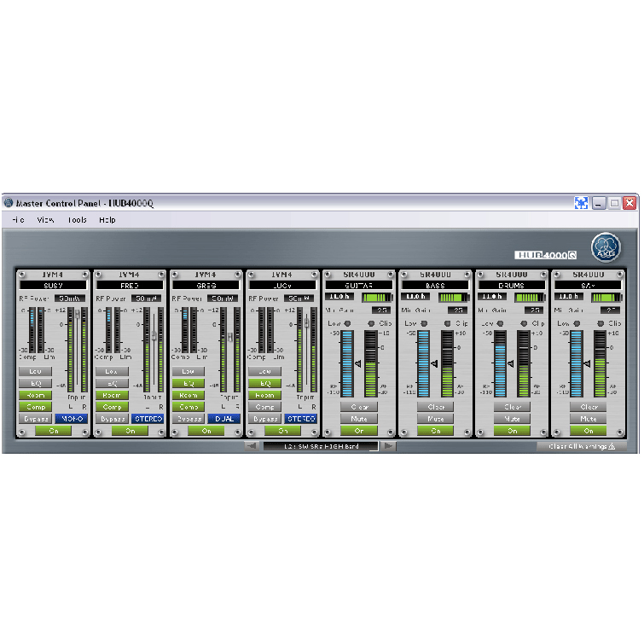Disable EQ on GREG channel
Image resolution: width=644 pixels, height=644 pixels.
click(189, 383)
